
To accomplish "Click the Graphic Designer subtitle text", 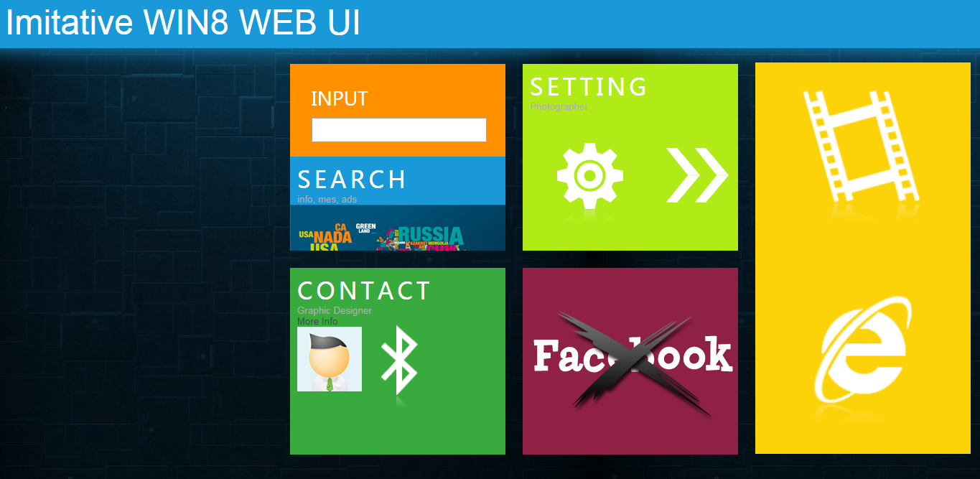I will pyautogui.click(x=335, y=311).
